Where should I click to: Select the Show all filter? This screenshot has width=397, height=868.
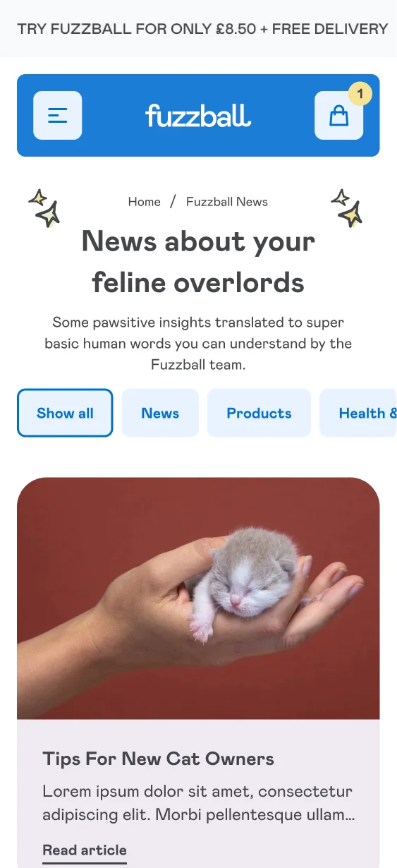(x=65, y=413)
